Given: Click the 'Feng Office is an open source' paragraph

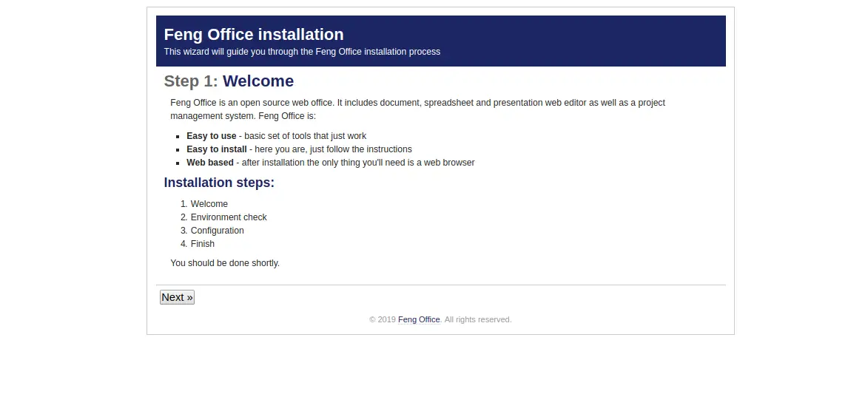Looking at the screenshot, I should pos(418,109).
